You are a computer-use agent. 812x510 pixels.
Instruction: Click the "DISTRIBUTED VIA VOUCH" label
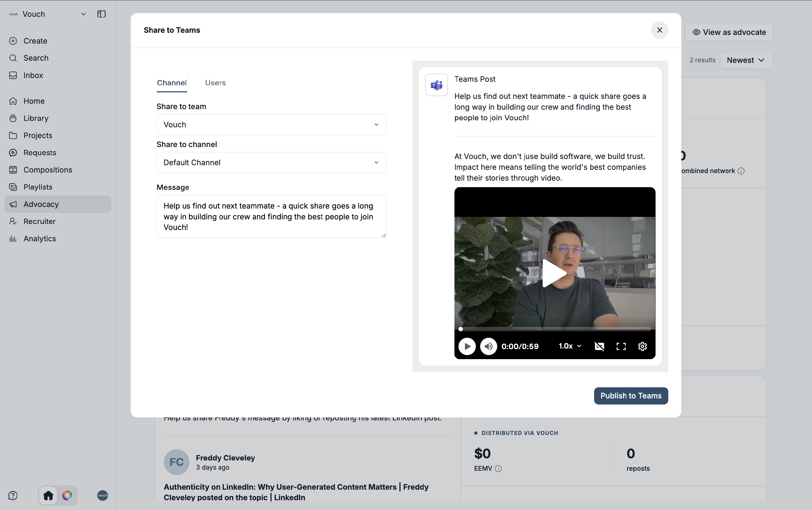(x=520, y=433)
